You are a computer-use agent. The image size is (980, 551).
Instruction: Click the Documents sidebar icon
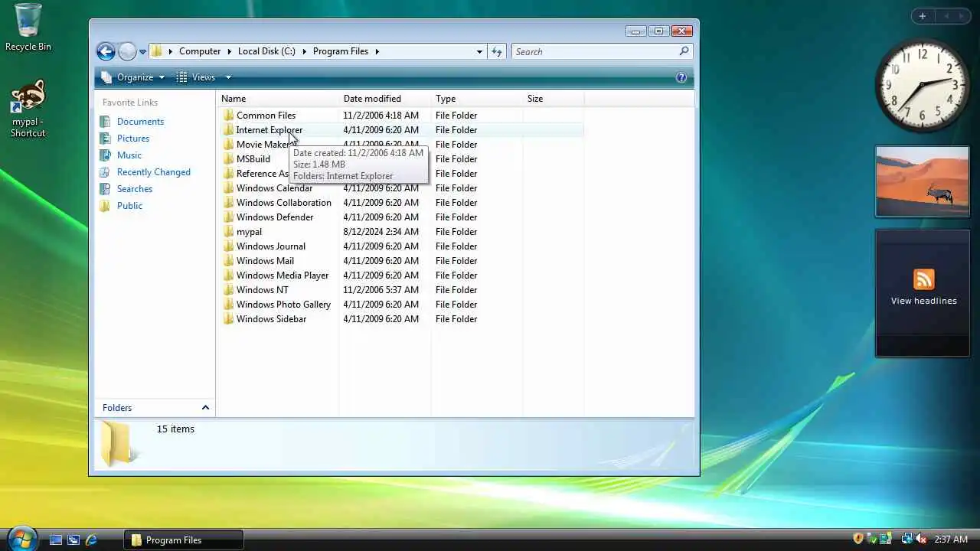105,122
